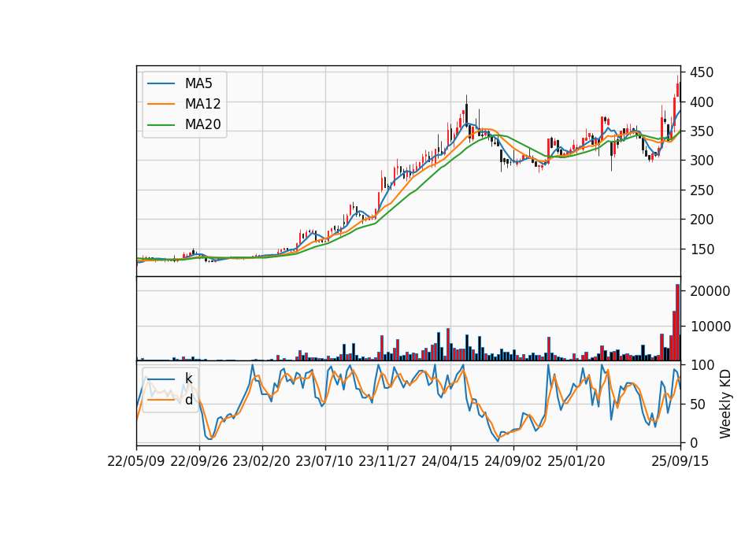Click the 250 price axis tick
Image resolution: width=756 pixels, height=543 pixels.
(702, 190)
